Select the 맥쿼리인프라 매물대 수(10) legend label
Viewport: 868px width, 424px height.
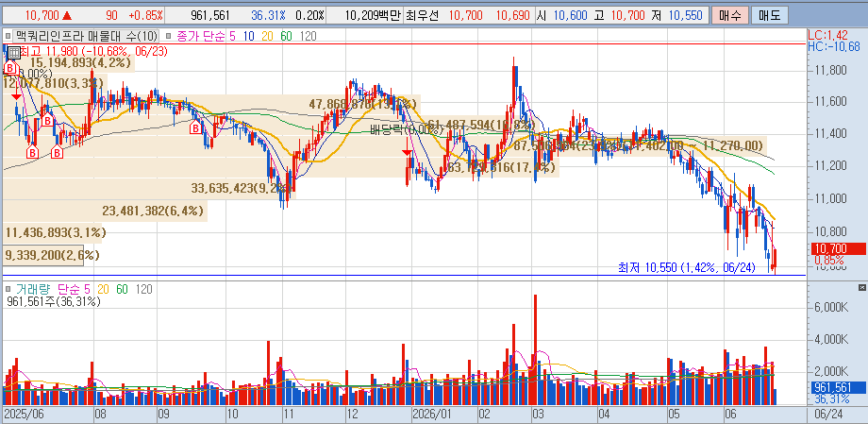coord(86,37)
